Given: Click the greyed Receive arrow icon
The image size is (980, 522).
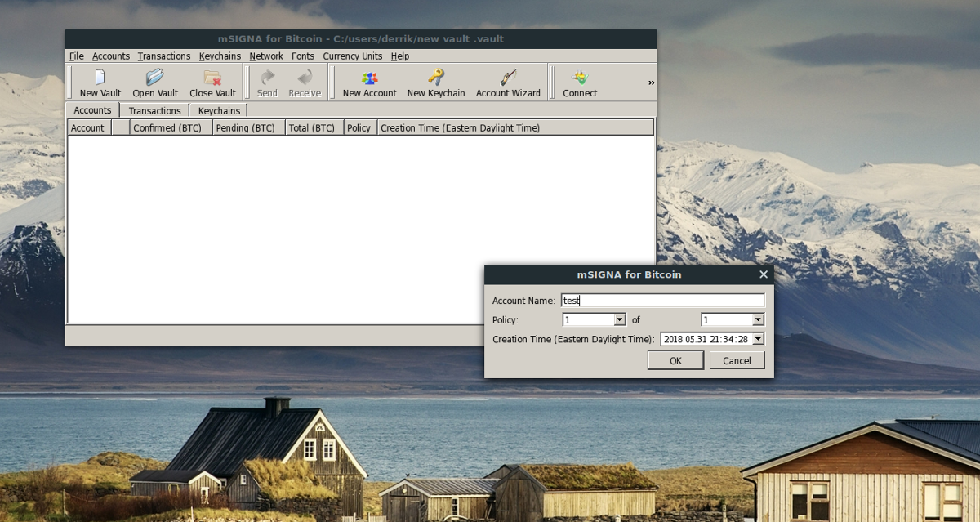Looking at the screenshot, I should tap(305, 78).
